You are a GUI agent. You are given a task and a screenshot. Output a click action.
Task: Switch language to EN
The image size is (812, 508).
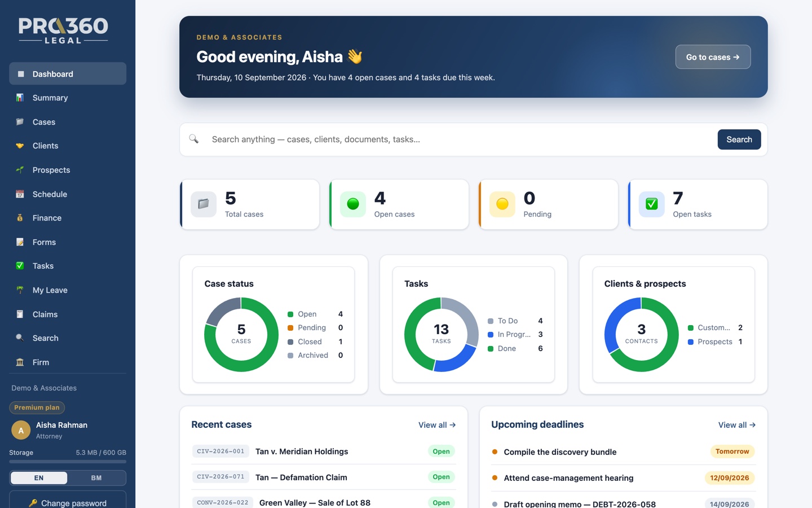point(39,478)
